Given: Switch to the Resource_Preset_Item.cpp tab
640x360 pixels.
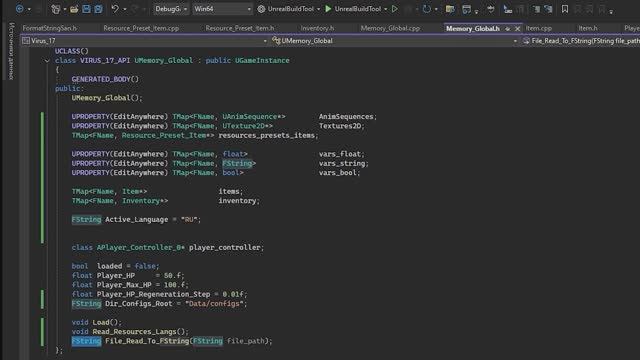Looking at the screenshot, I should 141,28.
